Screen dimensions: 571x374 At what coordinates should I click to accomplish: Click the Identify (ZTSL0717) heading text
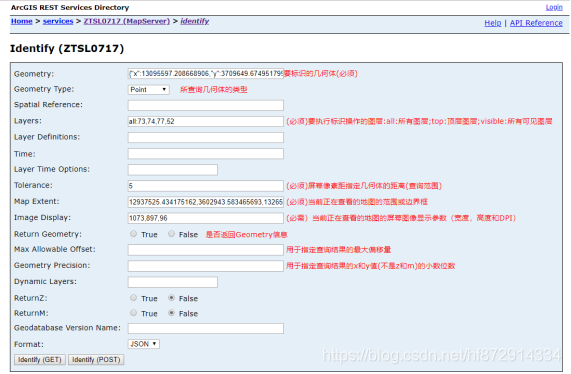[x=67, y=48]
